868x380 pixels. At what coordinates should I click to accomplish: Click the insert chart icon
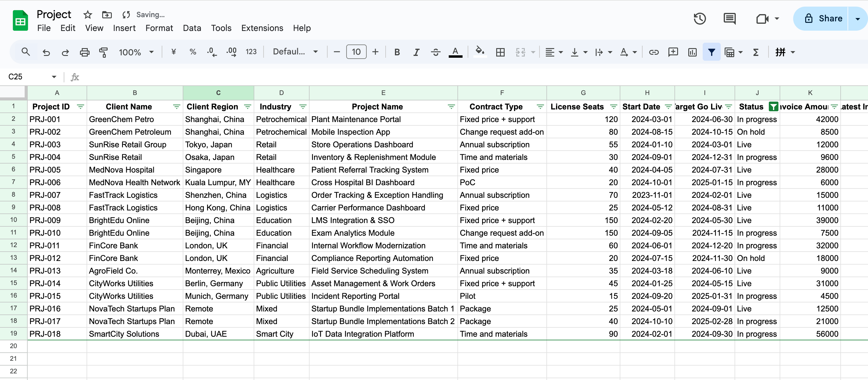[x=692, y=52]
